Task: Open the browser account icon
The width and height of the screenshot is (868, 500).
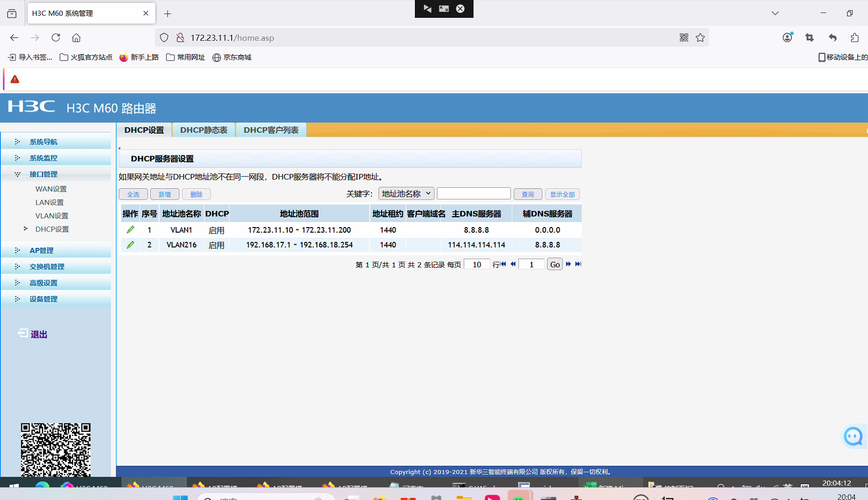Action: click(787, 37)
